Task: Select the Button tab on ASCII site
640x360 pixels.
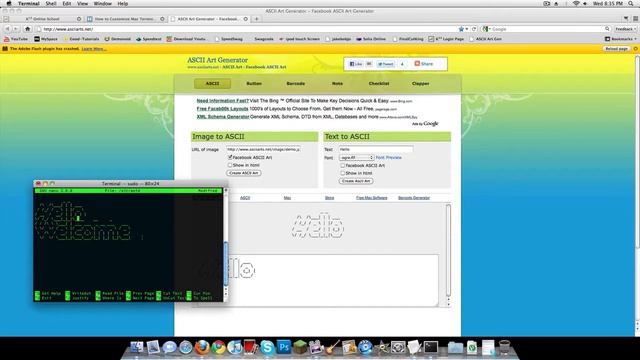Action: (x=254, y=83)
